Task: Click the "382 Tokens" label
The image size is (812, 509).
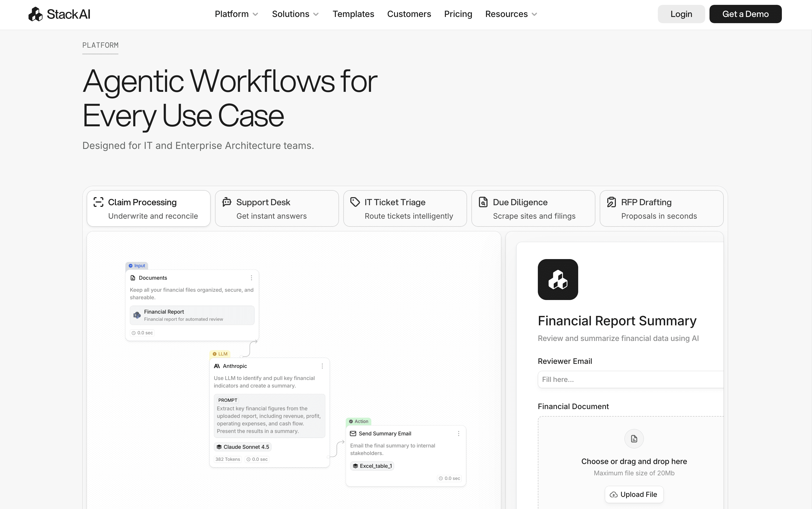Action: pyautogui.click(x=228, y=459)
